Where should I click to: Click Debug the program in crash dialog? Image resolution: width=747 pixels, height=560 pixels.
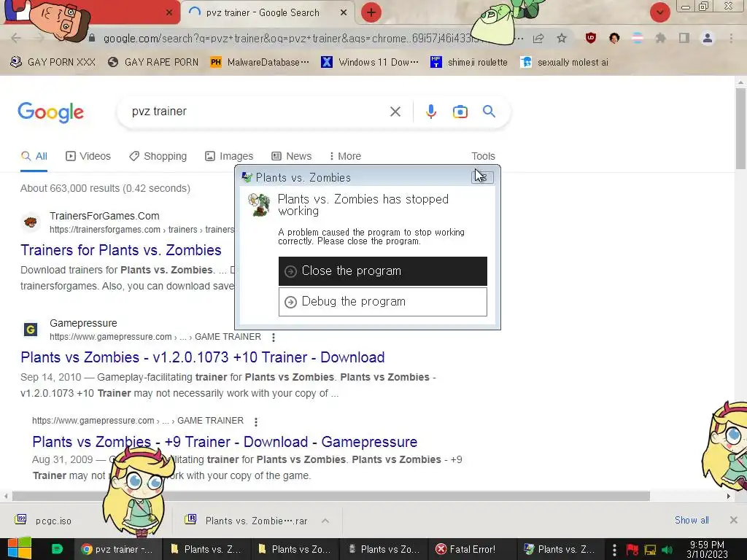pyautogui.click(x=382, y=301)
